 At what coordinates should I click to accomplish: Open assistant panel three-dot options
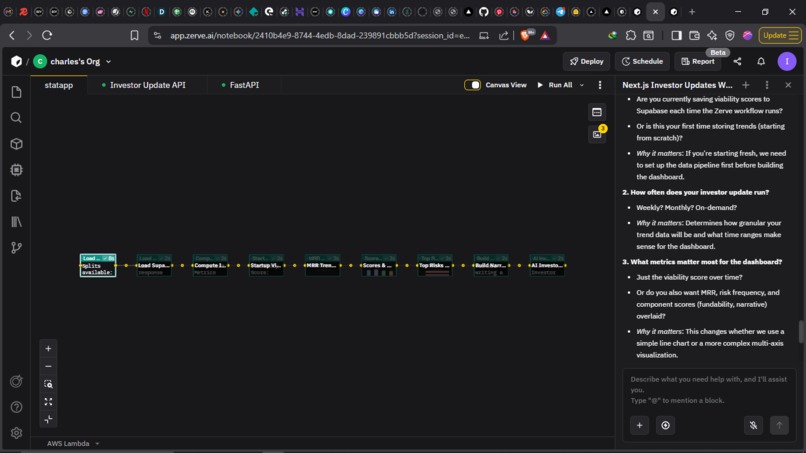(767, 85)
